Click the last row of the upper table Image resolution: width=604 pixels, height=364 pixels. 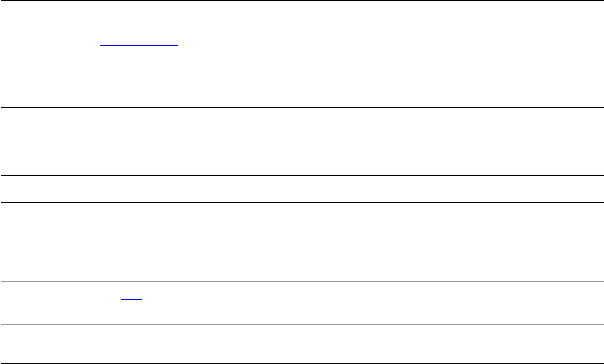point(301,94)
